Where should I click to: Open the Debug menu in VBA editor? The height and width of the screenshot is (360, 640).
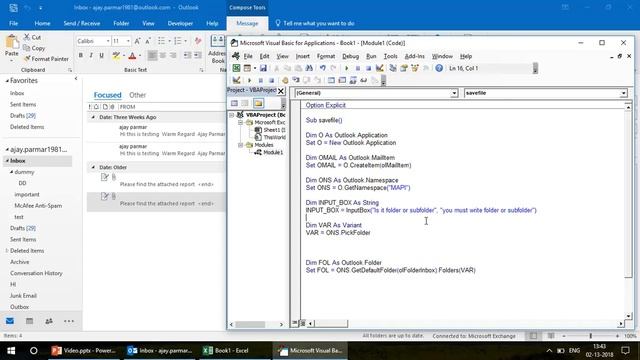(350, 56)
